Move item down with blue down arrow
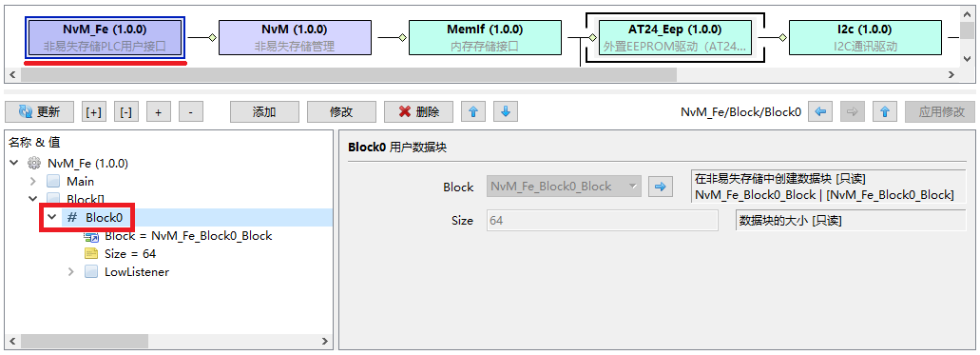This screenshot has height=355, width=980. pyautogui.click(x=506, y=112)
